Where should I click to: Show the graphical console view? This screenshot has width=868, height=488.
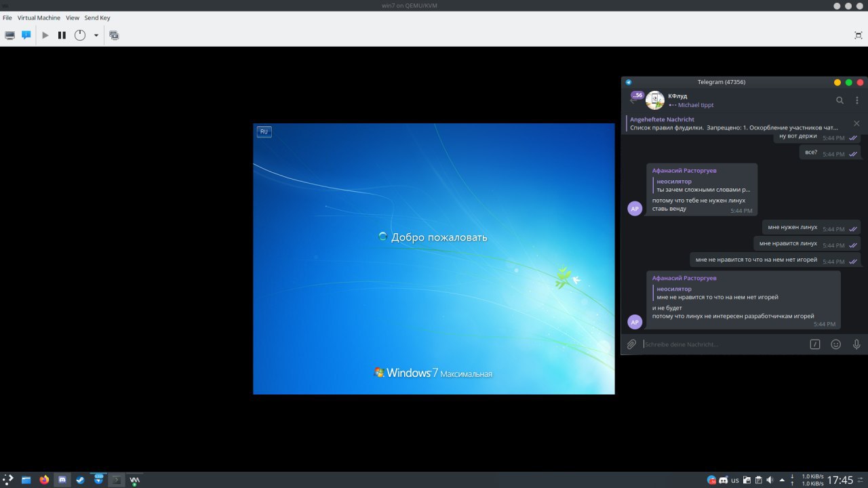[x=9, y=35]
